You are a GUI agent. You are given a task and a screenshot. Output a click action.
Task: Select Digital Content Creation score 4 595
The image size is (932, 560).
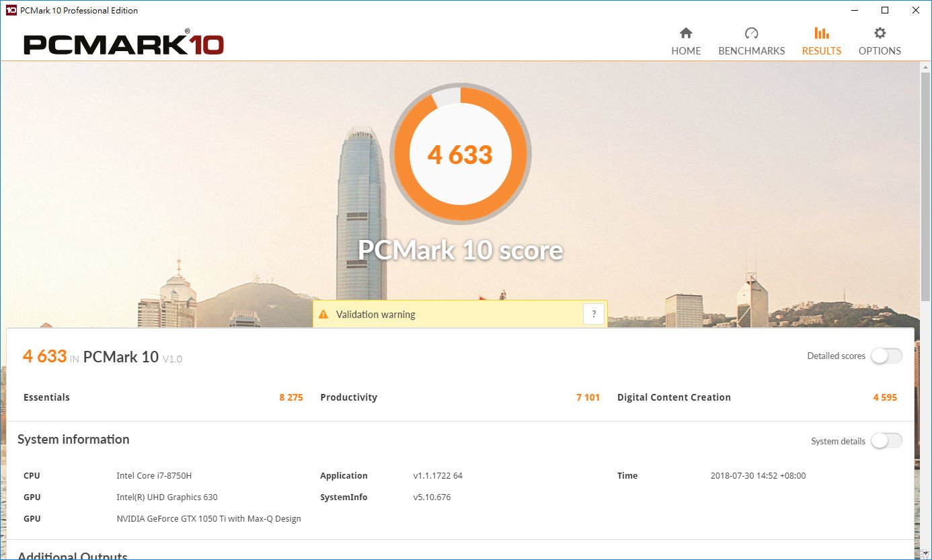[x=885, y=397]
